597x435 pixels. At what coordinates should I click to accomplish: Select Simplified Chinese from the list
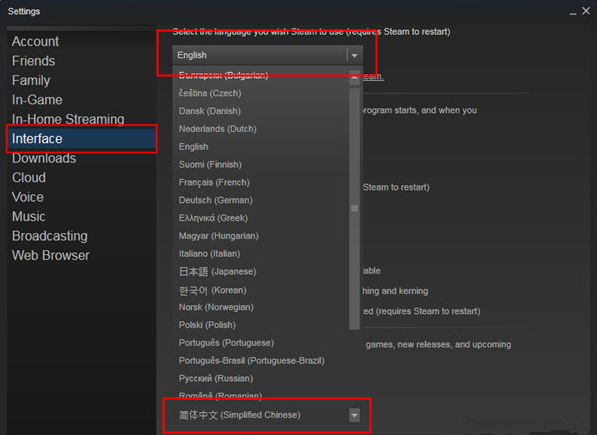coord(239,415)
